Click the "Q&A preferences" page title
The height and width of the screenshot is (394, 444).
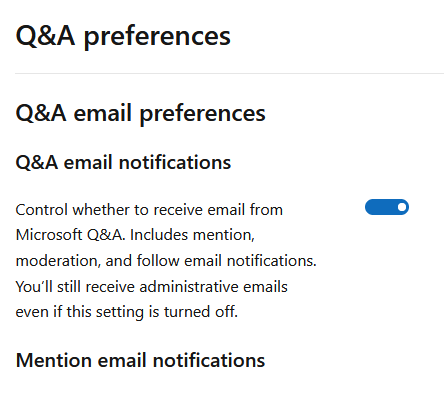click(123, 36)
